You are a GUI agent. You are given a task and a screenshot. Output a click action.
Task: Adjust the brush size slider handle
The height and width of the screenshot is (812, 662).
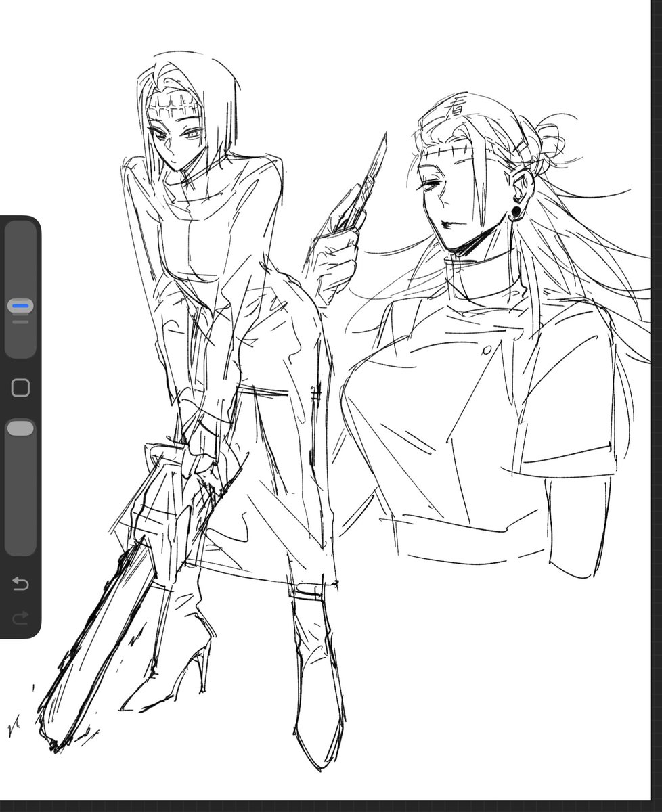point(20,306)
